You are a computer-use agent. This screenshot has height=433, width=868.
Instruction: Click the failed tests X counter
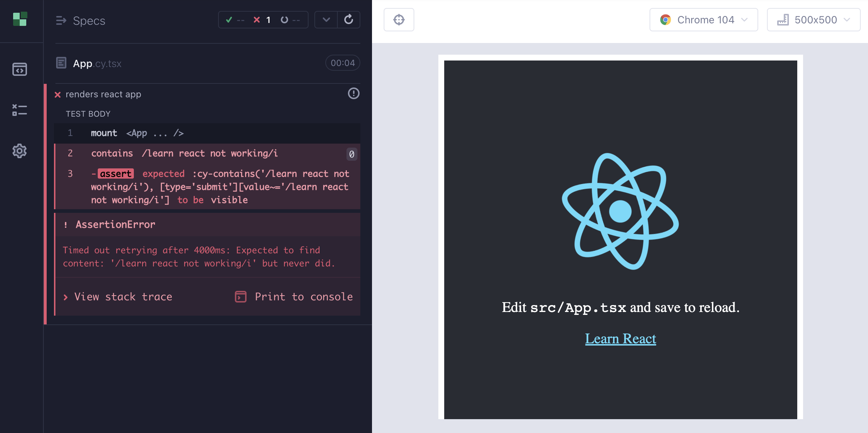(262, 20)
